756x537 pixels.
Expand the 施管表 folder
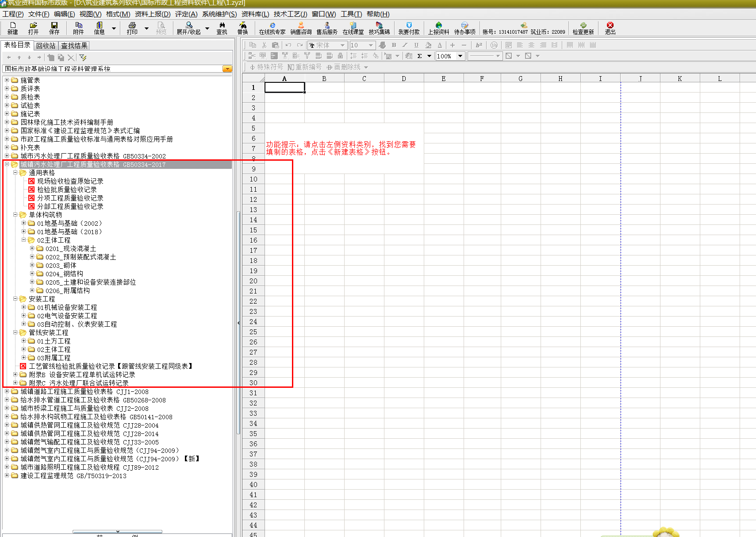[x=7, y=80]
